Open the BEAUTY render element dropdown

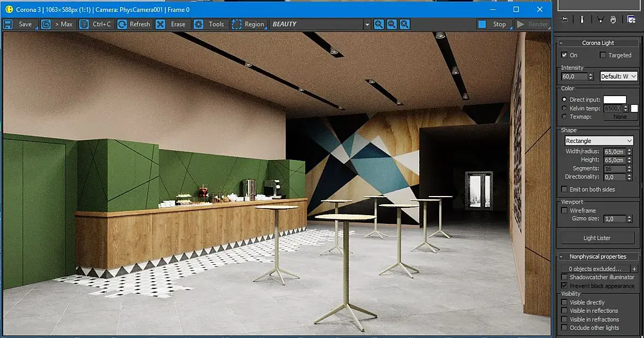321,24
